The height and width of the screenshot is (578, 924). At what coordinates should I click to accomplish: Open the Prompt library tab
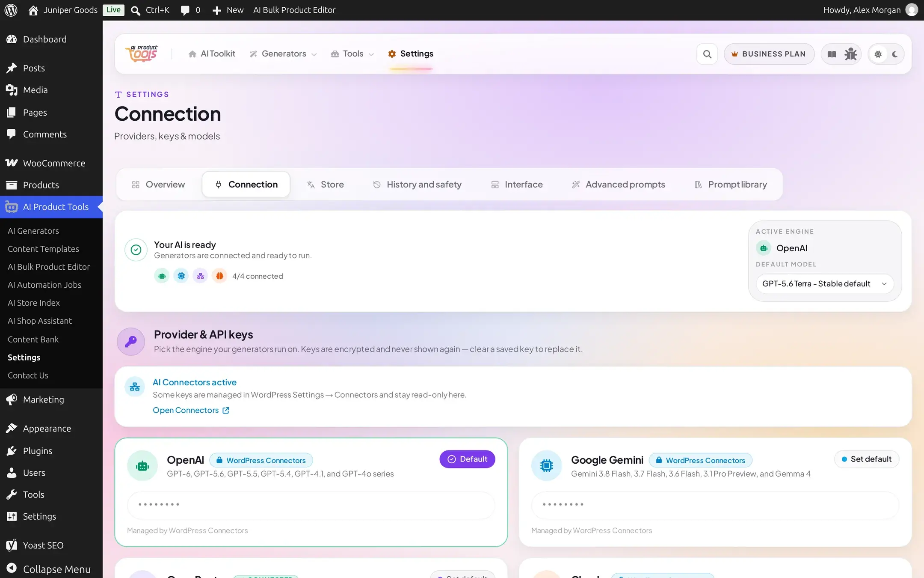pos(731,185)
